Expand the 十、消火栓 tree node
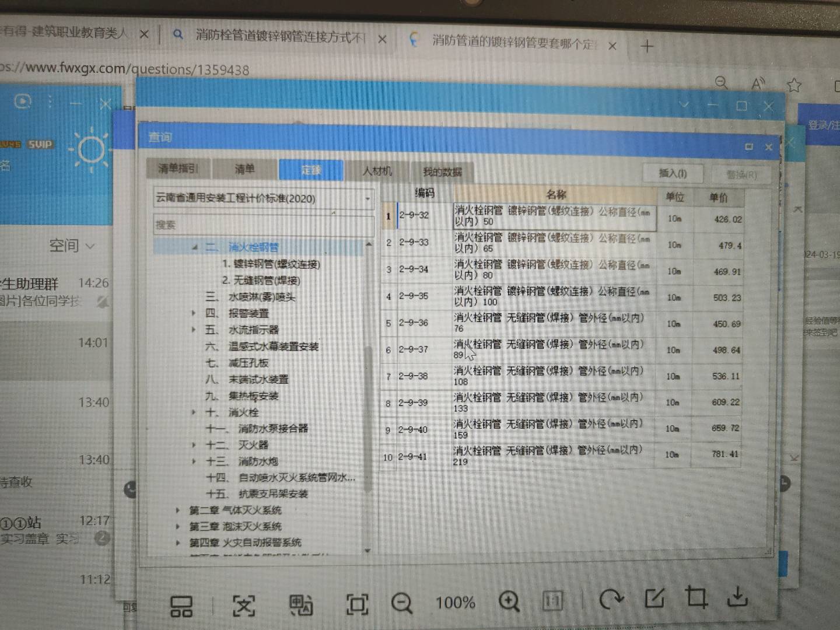 pyautogui.click(x=194, y=412)
